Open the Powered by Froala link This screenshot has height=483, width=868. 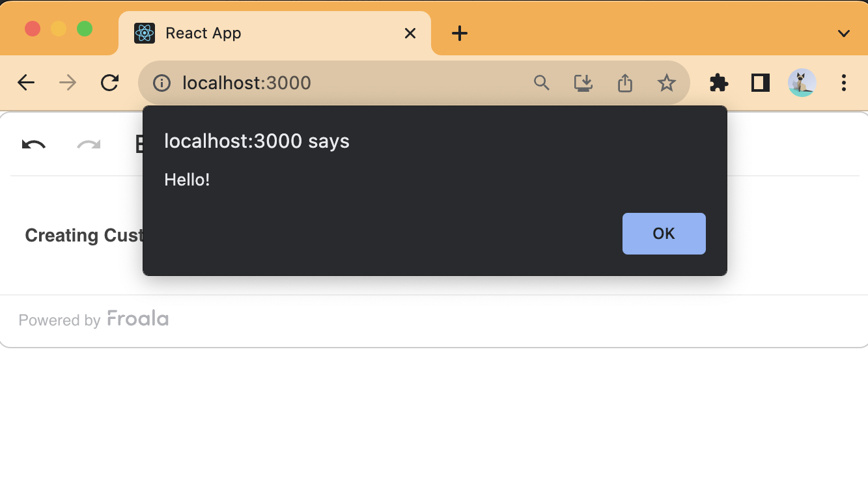click(x=94, y=320)
